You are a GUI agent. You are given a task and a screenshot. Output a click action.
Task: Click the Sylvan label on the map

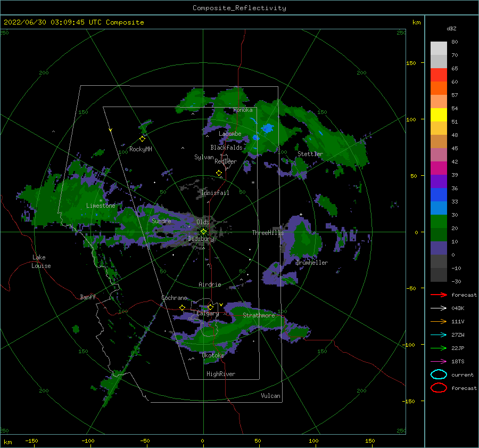(x=204, y=157)
